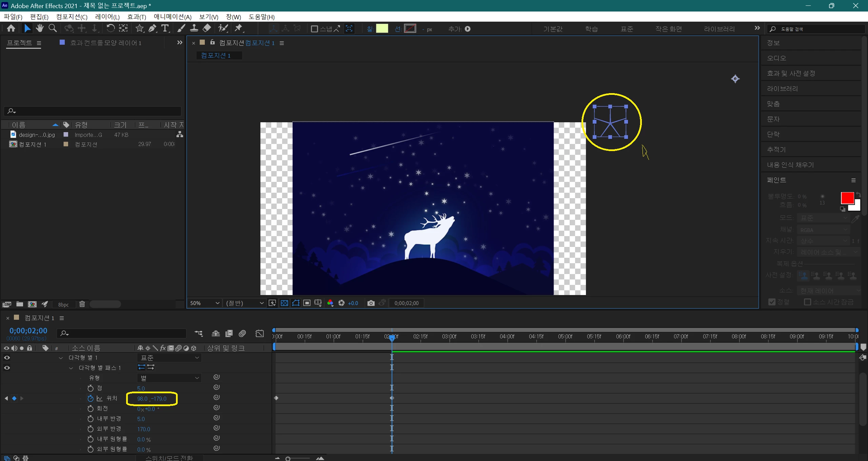
Task: Click the Zoom magnifier tool
Action: (x=53, y=28)
